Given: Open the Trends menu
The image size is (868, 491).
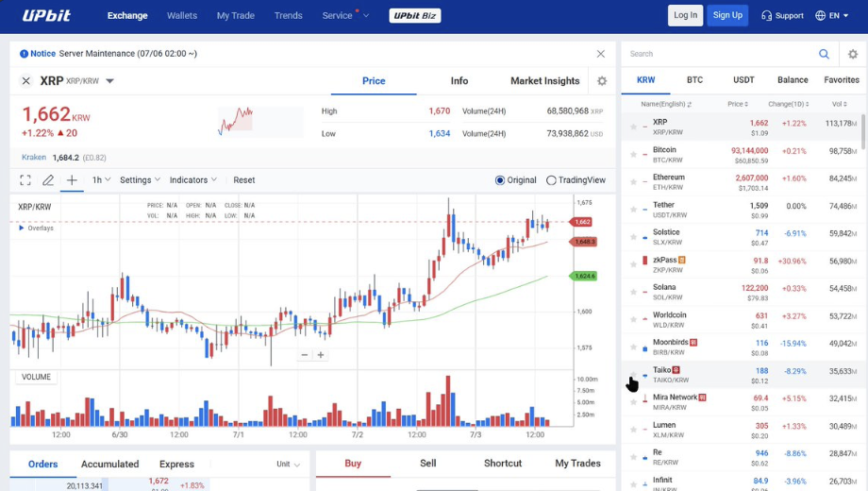Looking at the screenshot, I should (289, 15).
